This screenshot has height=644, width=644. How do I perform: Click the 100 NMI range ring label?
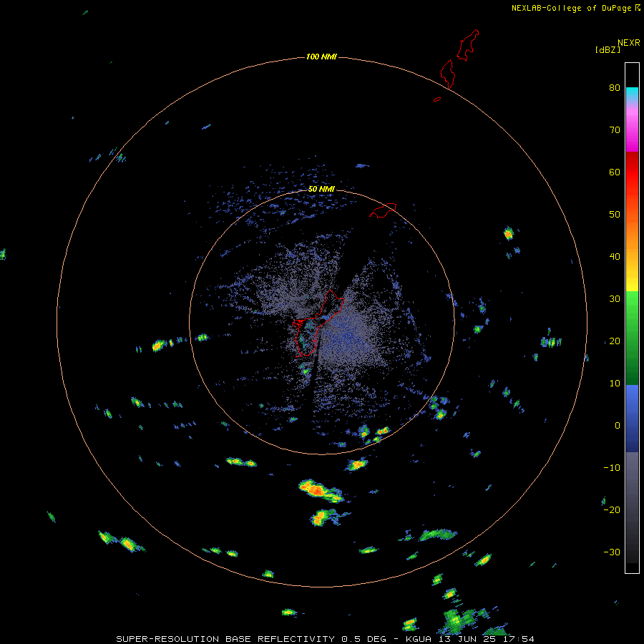[x=321, y=57]
